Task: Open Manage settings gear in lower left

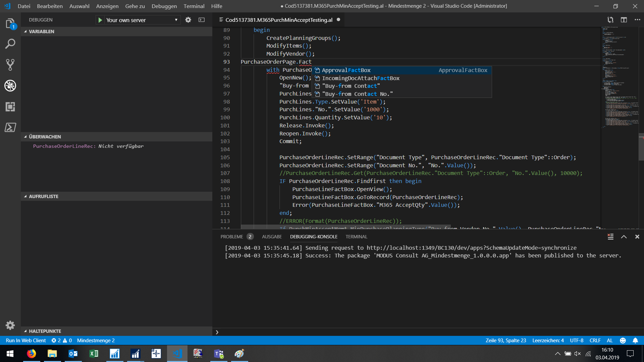Action: [x=10, y=325]
